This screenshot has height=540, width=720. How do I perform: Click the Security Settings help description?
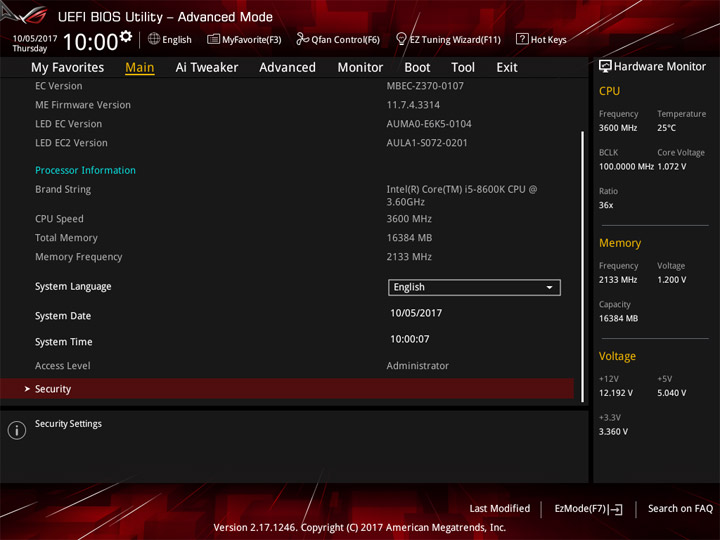tap(68, 424)
